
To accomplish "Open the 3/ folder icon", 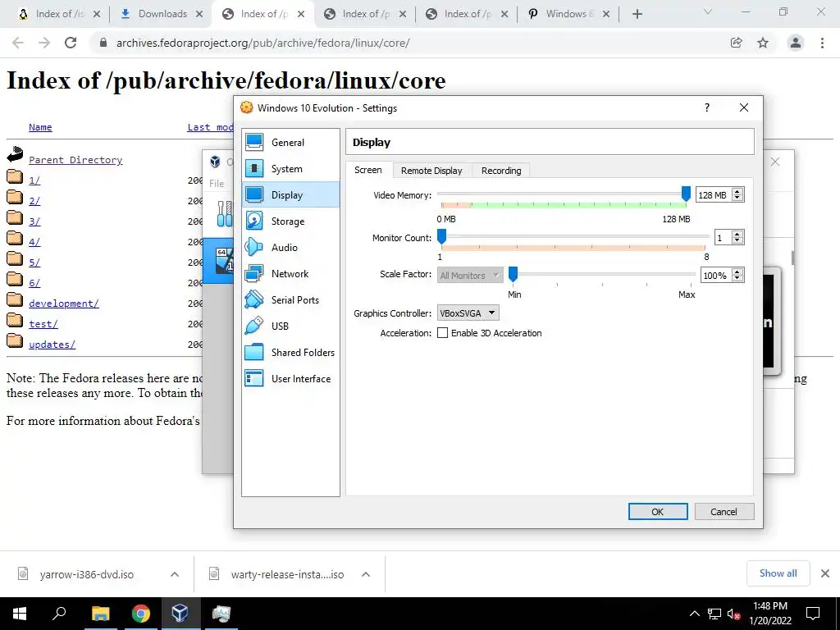I will click(15, 217).
